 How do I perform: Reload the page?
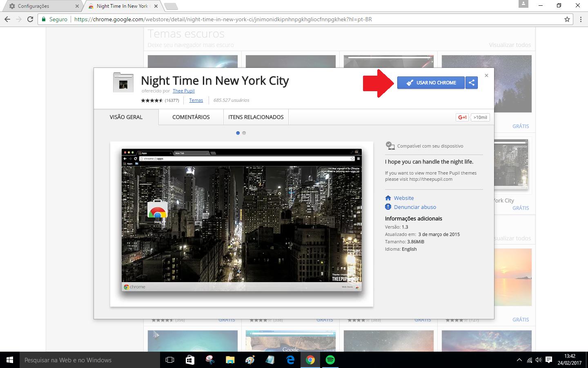(30, 19)
